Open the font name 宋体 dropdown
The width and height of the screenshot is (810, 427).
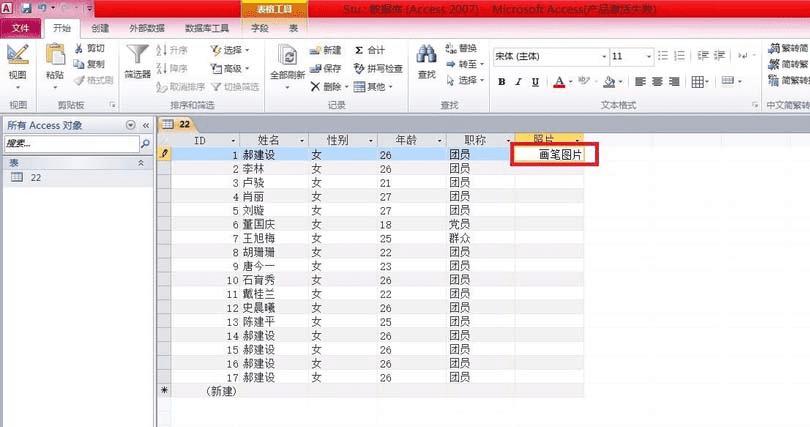click(604, 56)
